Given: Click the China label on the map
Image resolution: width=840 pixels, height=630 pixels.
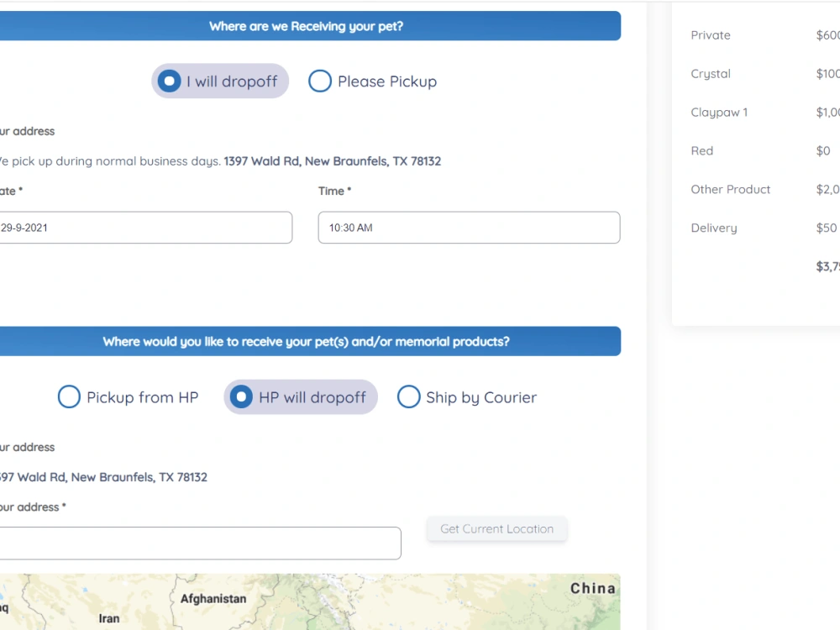Looking at the screenshot, I should point(593,588).
